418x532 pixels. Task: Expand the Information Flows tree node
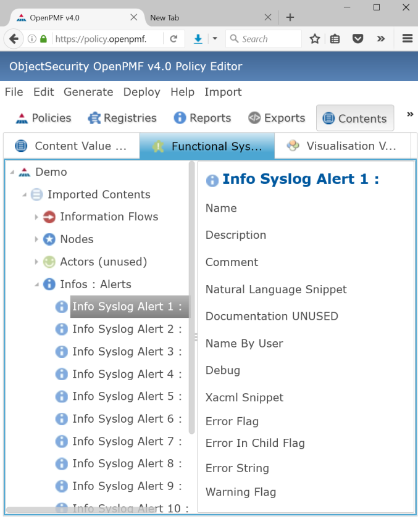pos(36,217)
